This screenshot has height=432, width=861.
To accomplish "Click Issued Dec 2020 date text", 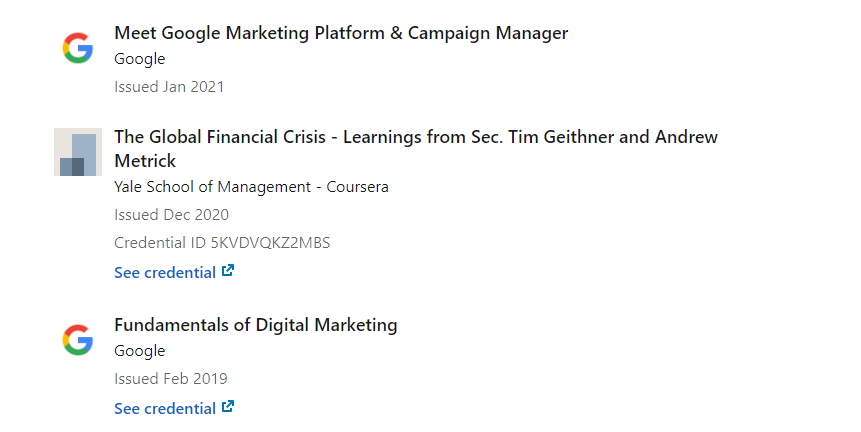I will 171,215.
